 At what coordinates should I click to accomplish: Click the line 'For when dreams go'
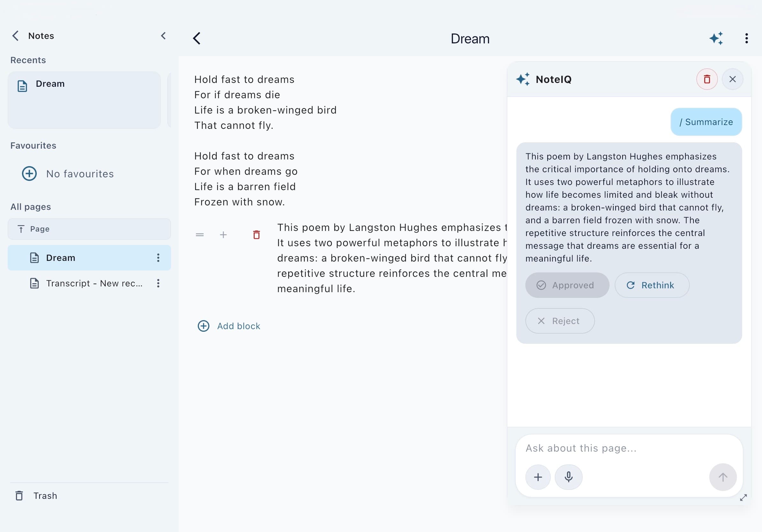pyautogui.click(x=246, y=172)
